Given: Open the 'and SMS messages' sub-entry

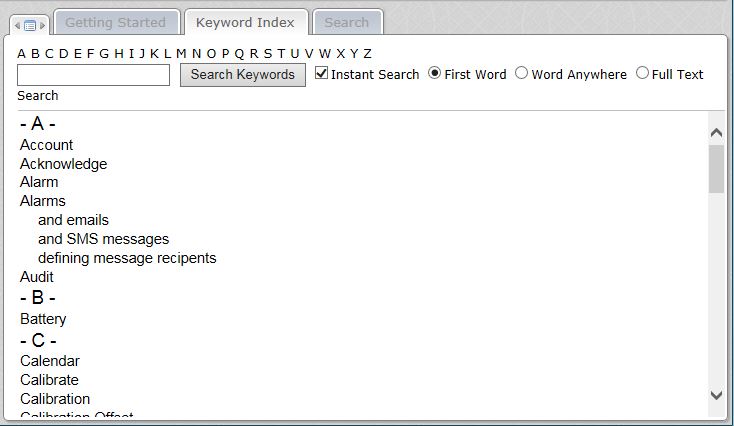Looking at the screenshot, I should click(103, 239).
